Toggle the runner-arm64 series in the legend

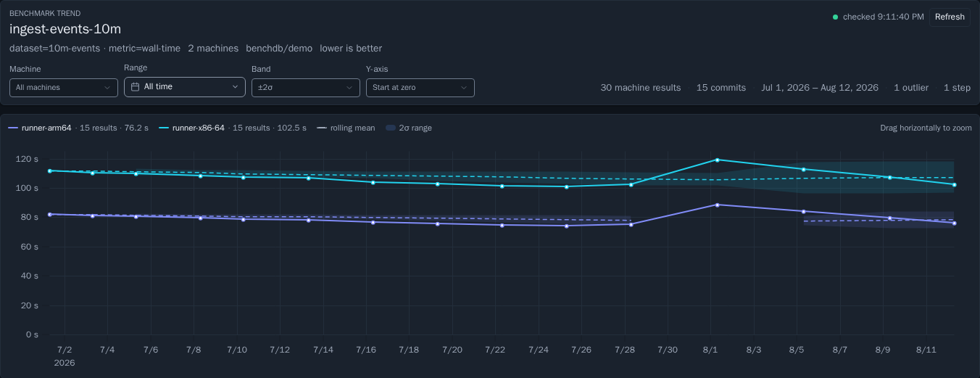coord(78,128)
